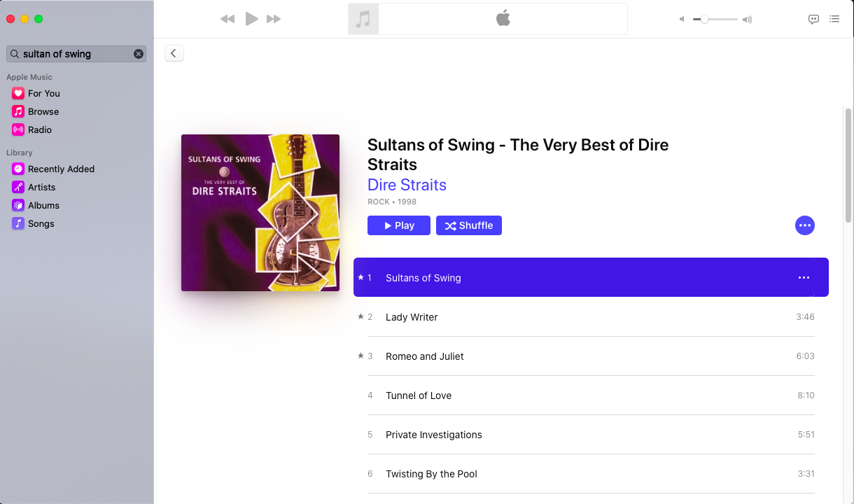Open the Dire Straits artist link
Screen dimensions: 854x504
[407, 185]
